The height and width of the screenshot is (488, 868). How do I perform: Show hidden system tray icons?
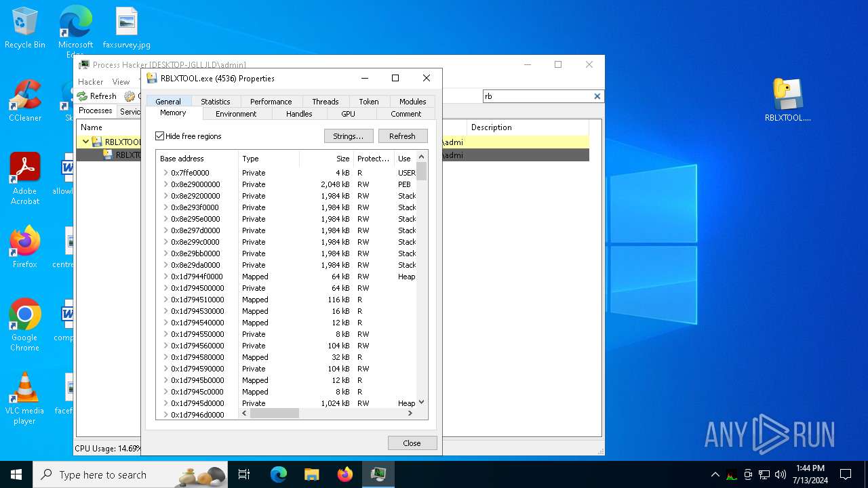pos(715,474)
